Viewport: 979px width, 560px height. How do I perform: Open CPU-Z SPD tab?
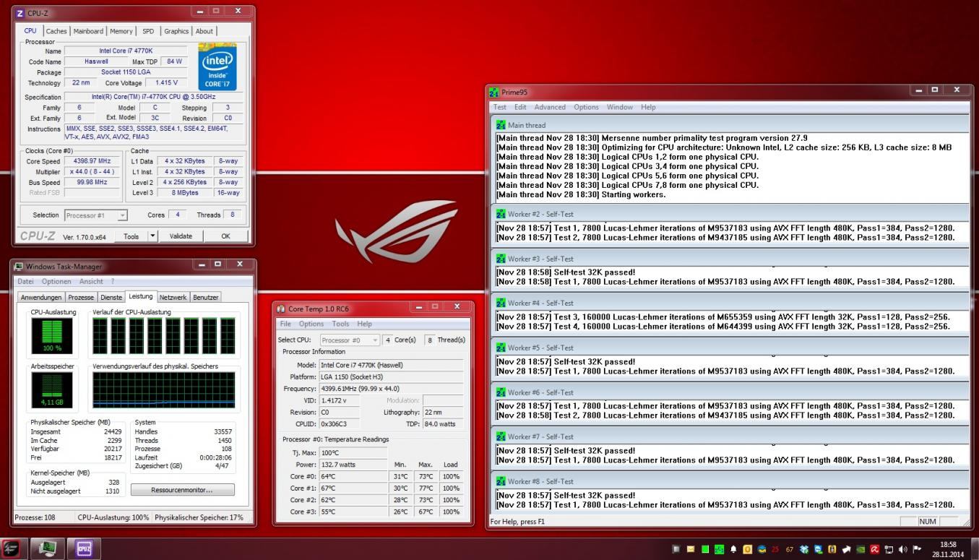148,31
